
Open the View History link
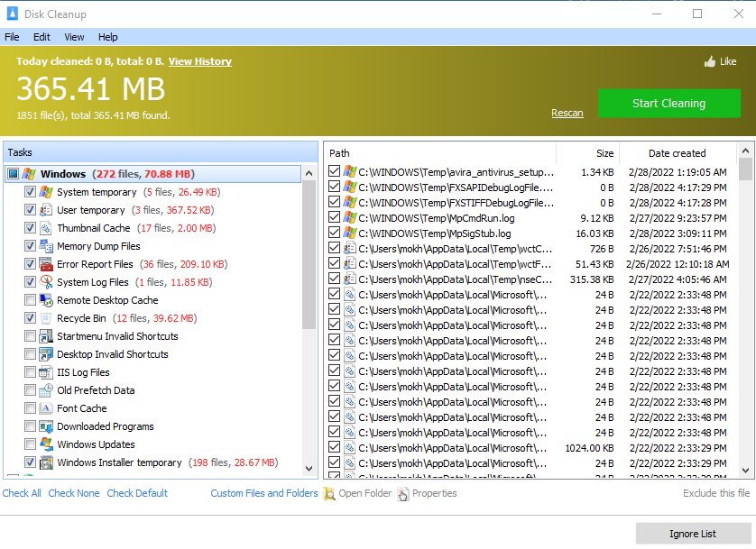[x=200, y=61]
